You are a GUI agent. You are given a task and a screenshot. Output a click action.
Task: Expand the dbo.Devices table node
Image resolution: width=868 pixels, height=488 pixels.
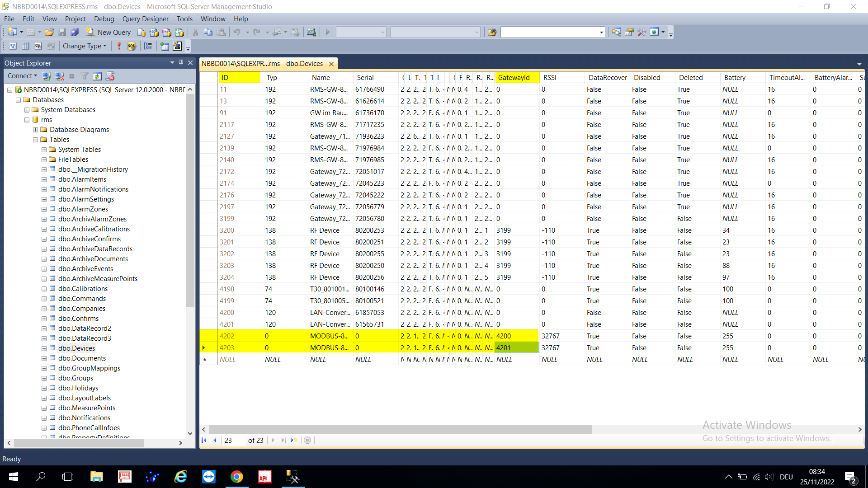coord(44,348)
